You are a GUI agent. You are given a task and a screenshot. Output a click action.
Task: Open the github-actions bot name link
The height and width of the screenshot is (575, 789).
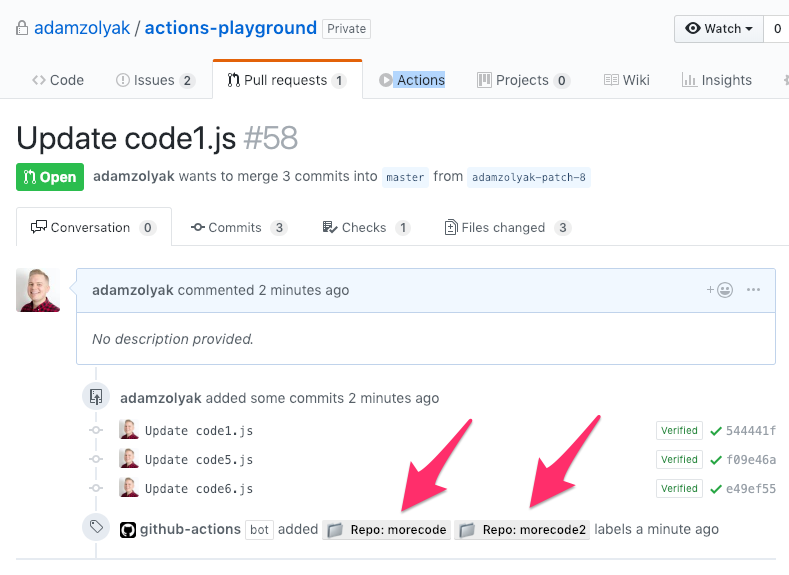[x=190, y=529]
